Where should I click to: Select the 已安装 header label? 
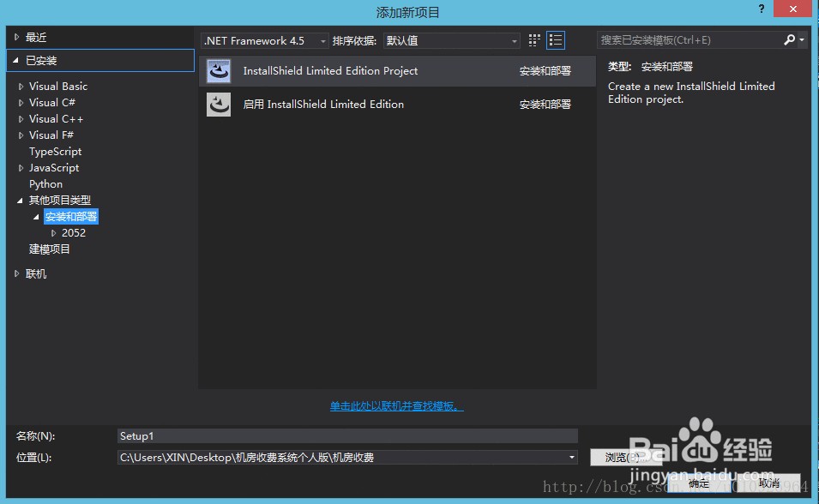point(41,61)
